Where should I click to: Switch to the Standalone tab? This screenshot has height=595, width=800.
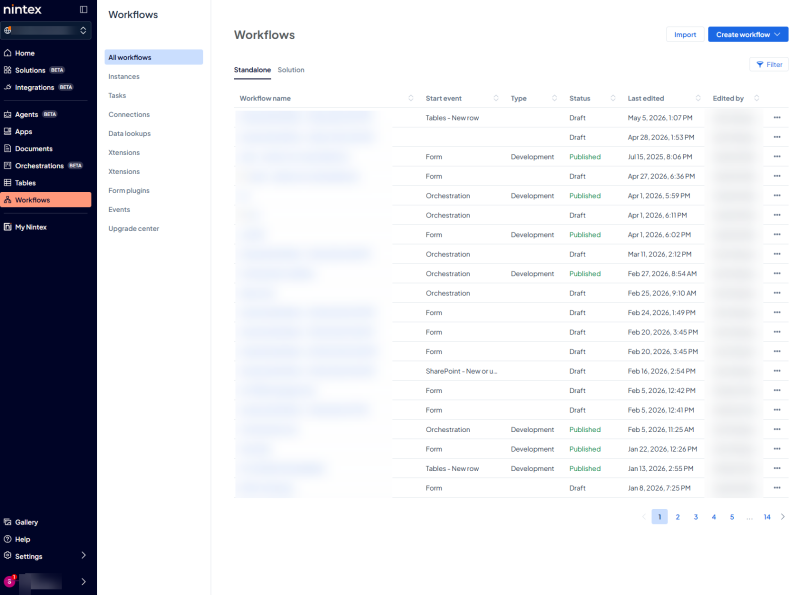253,70
